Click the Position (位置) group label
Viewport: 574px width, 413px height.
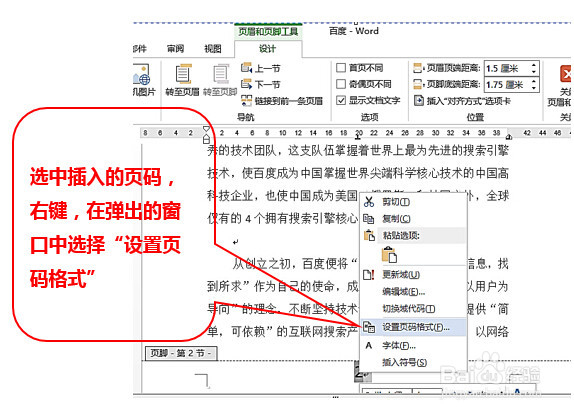click(475, 117)
